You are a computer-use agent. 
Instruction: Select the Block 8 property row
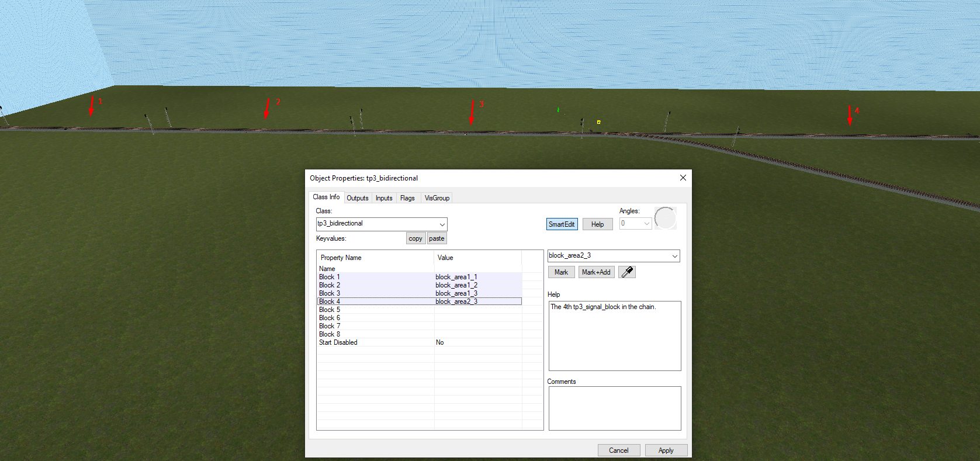click(x=419, y=334)
